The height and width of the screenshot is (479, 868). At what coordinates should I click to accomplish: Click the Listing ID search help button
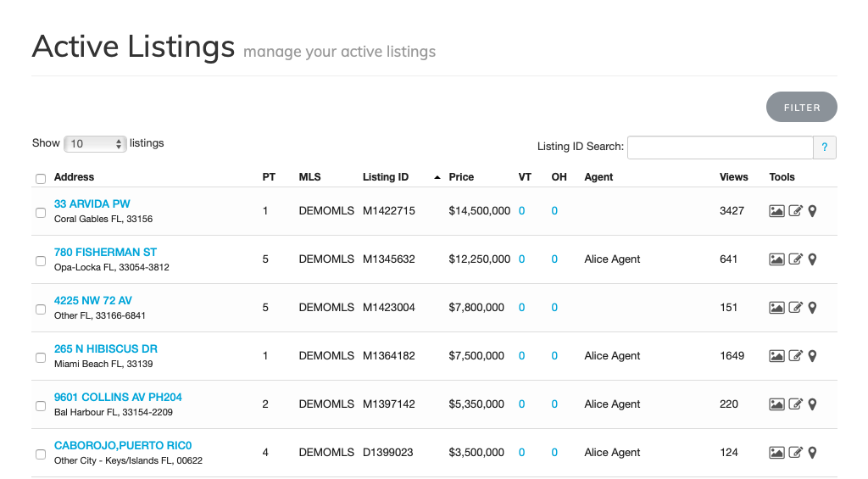825,148
